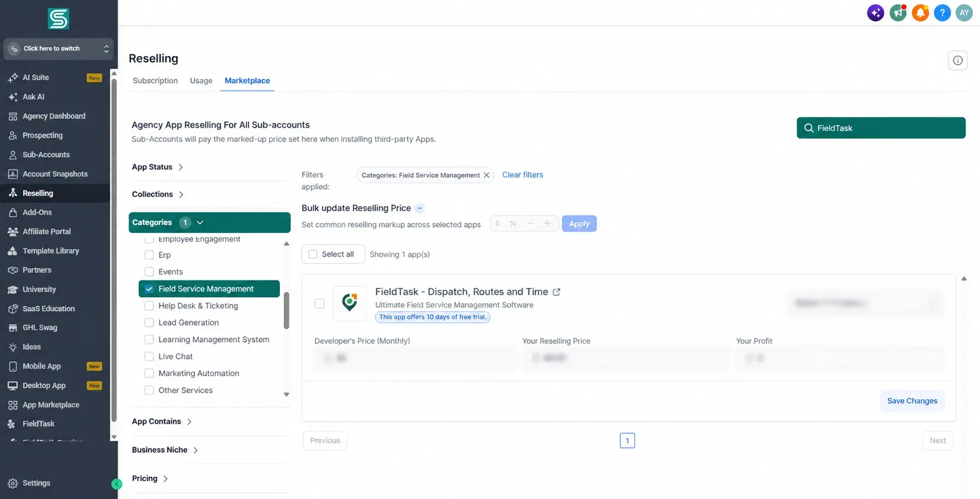Click the FieldTask search input field
This screenshot has height=499, width=980.
pos(881,128)
